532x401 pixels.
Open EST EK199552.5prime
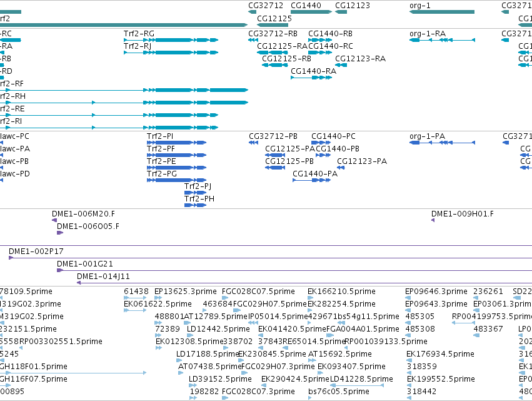pos(441,379)
